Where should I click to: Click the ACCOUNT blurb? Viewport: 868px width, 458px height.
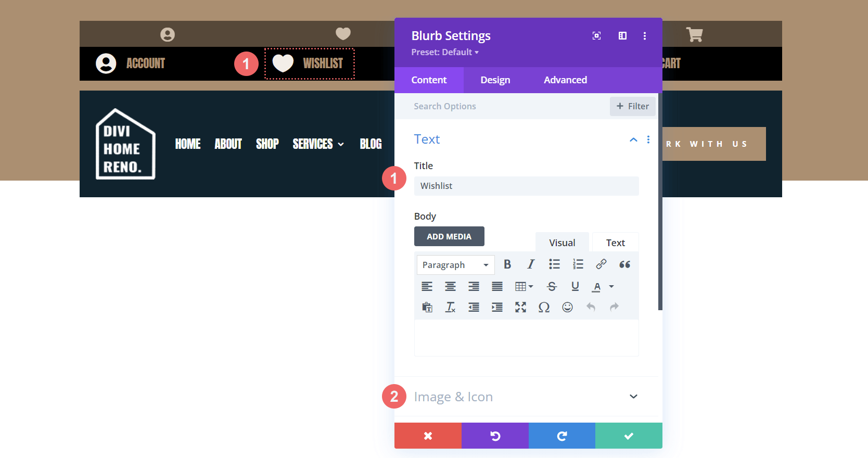[130, 63]
